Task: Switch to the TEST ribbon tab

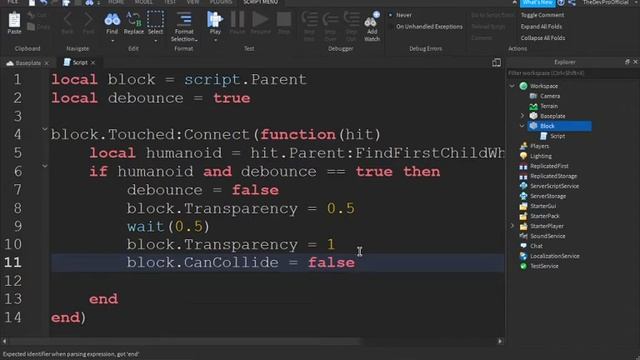Action: coord(170,2)
